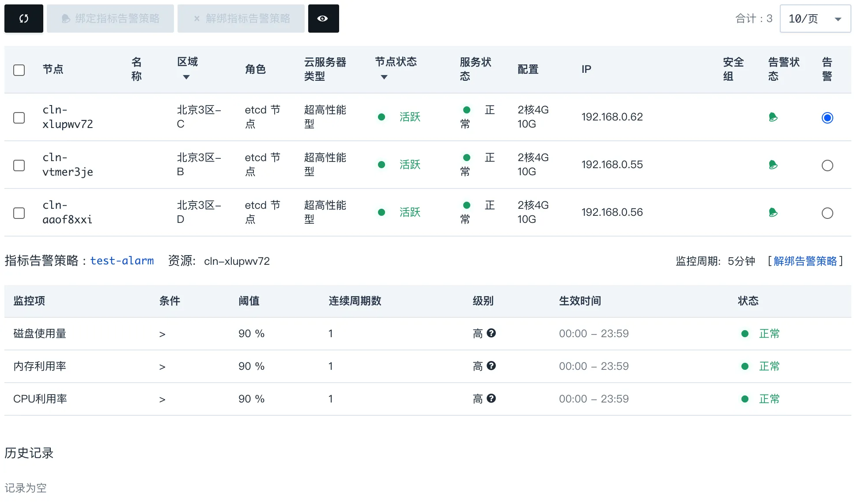Check the select-all nodes header checkbox
The height and width of the screenshot is (504, 854).
[x=19, y=70]
